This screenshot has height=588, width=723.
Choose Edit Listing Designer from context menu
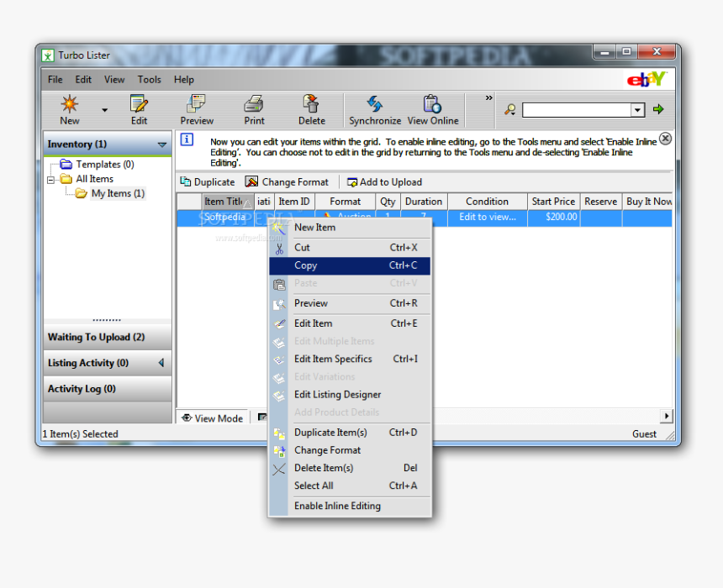(350, 395)
